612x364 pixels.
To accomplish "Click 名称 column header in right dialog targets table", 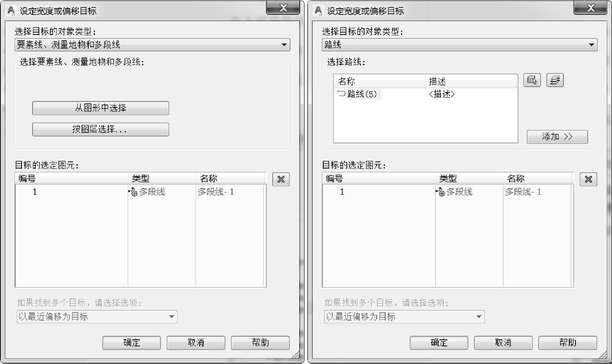I will [x=538, y=179].
